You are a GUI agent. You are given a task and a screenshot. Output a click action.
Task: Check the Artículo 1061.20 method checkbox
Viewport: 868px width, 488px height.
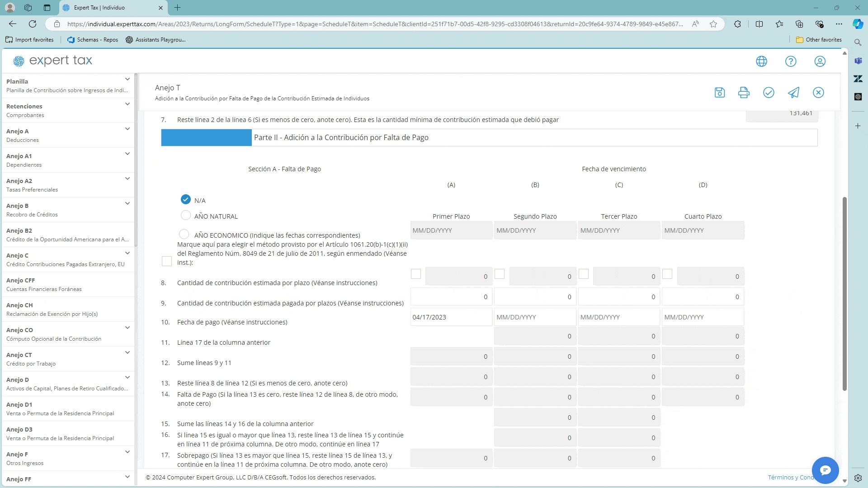[167, 261]
